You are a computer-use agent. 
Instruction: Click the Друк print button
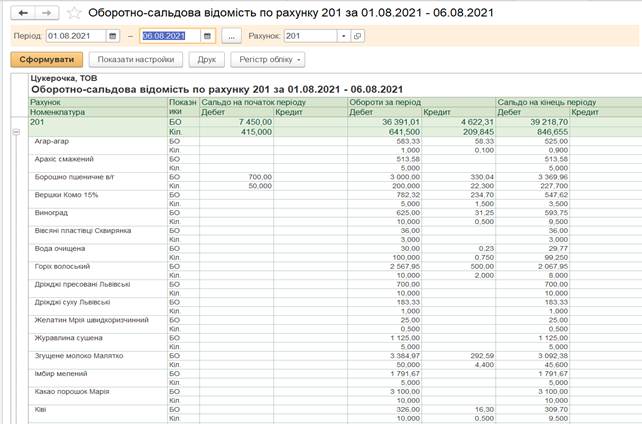click(x=206, y=59)
